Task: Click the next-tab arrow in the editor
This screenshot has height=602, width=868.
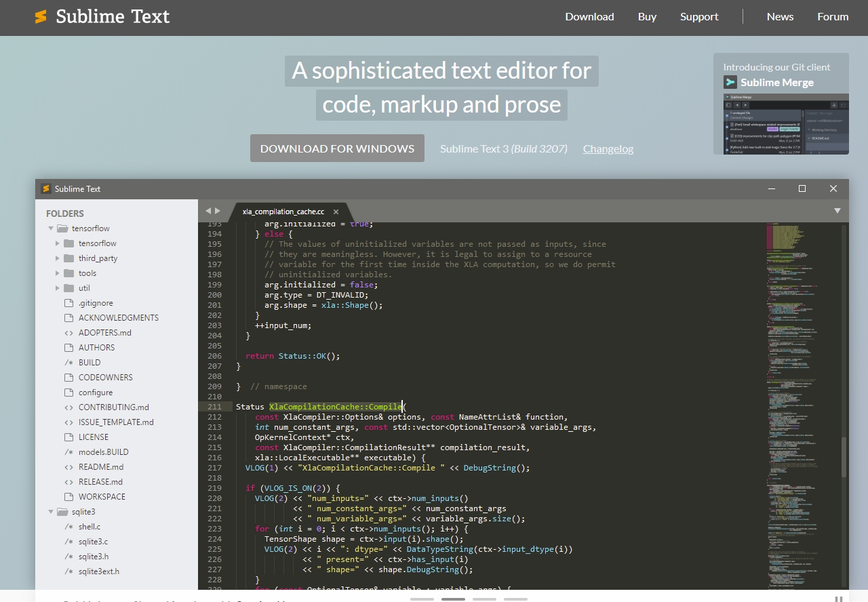Action: pyautogui.click(x=217, y=211)
